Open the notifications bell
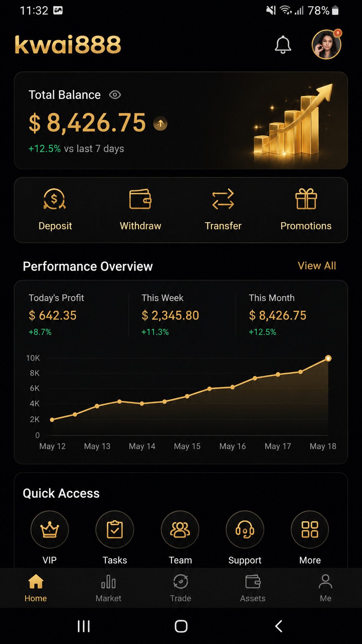The width and height of the screenshot is (362, 644). [x=283, y=45]
